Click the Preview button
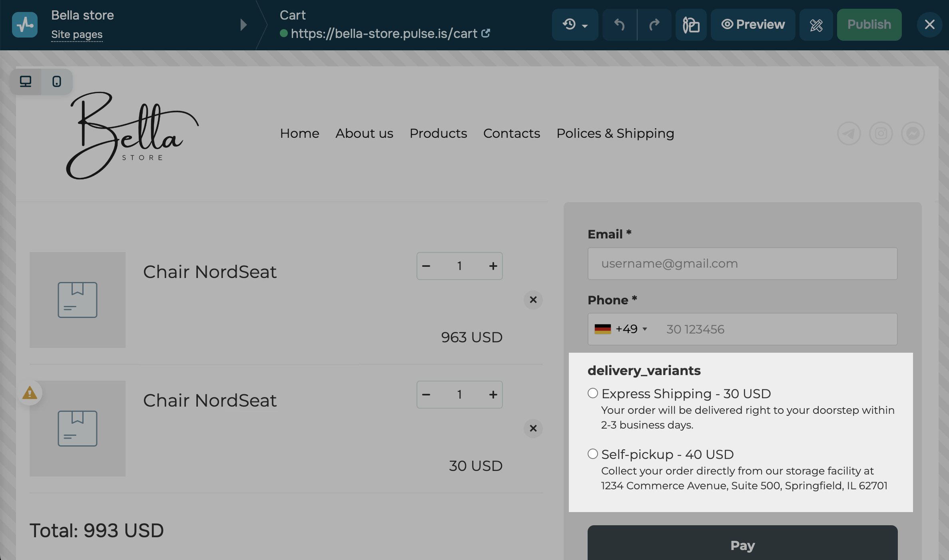This screenshot has width=949, height=560. (753, 25)
